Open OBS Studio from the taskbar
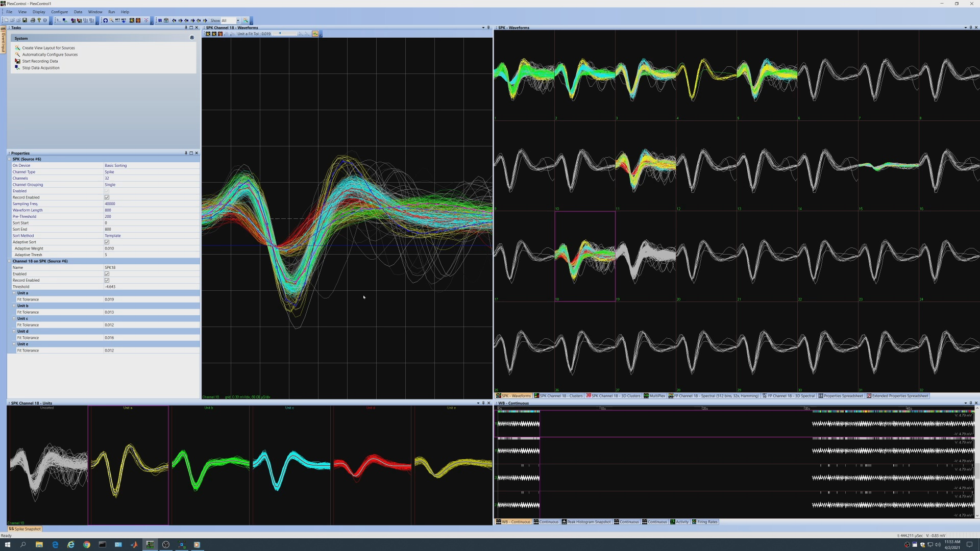This screenshot has width=980, height=551. pos(166,544)
